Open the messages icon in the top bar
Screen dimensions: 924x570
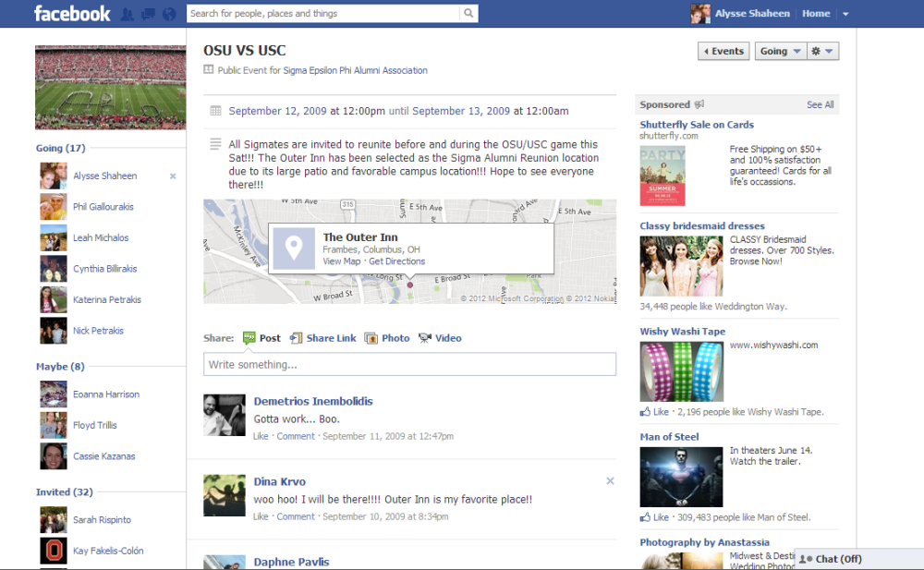(x=148, y=14)
